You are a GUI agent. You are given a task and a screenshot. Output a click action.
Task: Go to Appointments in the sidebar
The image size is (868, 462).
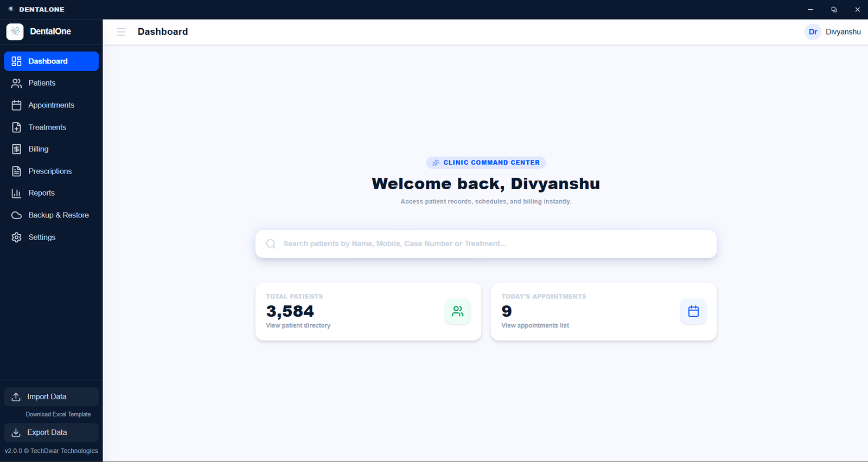point(52,105)
